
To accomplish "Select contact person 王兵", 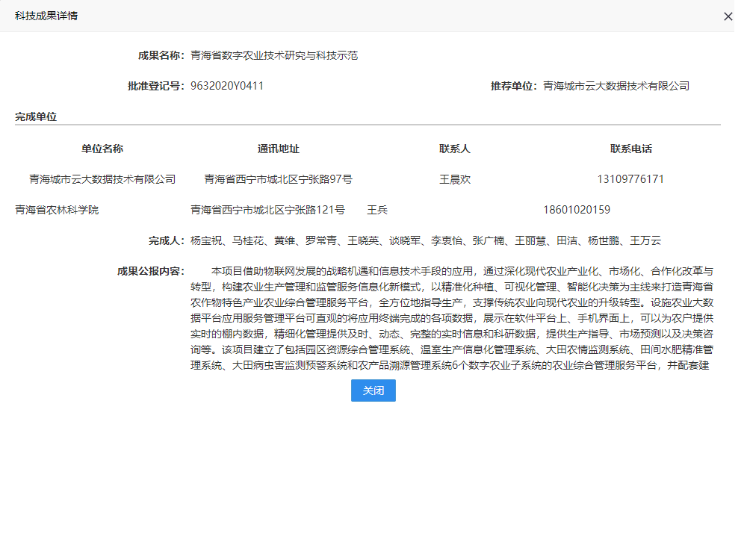I will [377, 210].
